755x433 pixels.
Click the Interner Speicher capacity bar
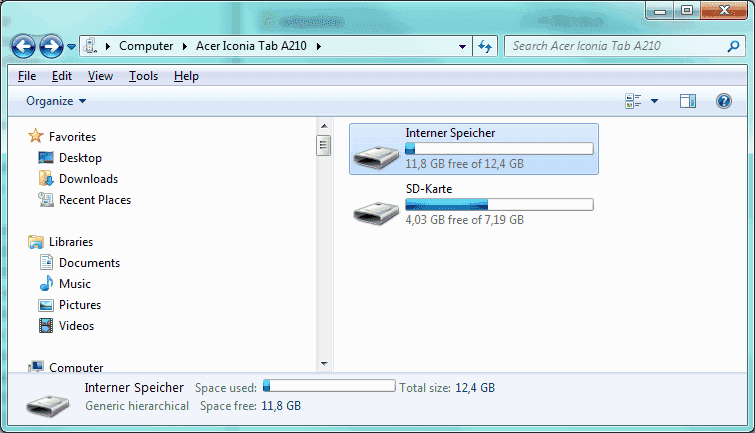pos(499,149)
